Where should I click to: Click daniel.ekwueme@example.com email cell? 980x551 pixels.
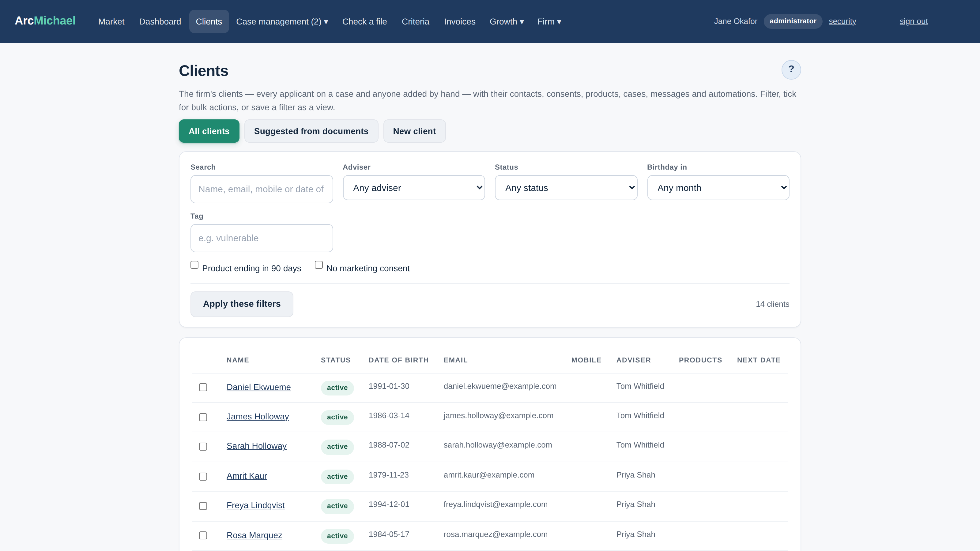[x=500, y=386]
